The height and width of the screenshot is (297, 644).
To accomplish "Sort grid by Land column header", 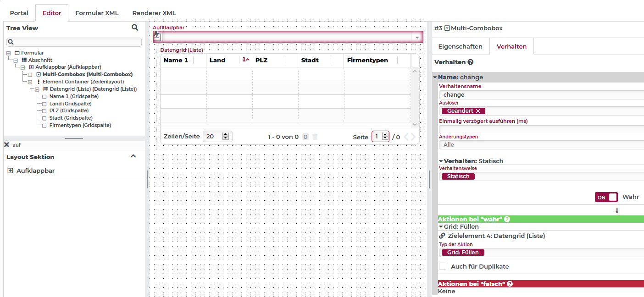I will point(217,60).
